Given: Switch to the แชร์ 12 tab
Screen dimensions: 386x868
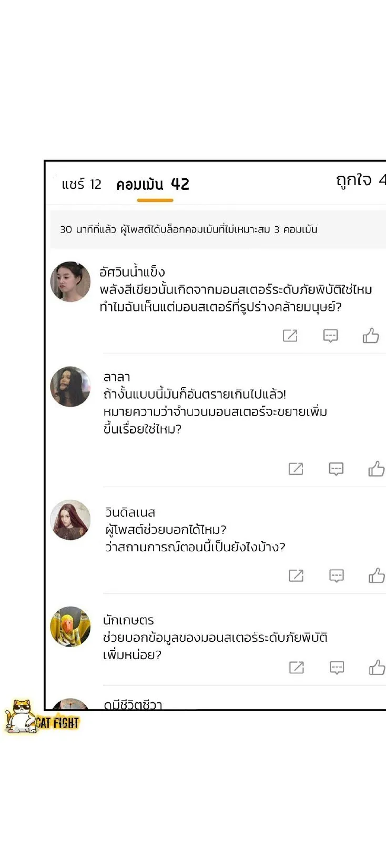Looking at the screenshot, I should [82, 185].
